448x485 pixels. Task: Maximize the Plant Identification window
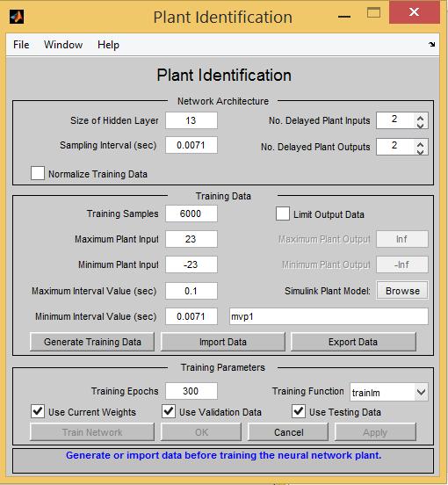pos(373,12)
